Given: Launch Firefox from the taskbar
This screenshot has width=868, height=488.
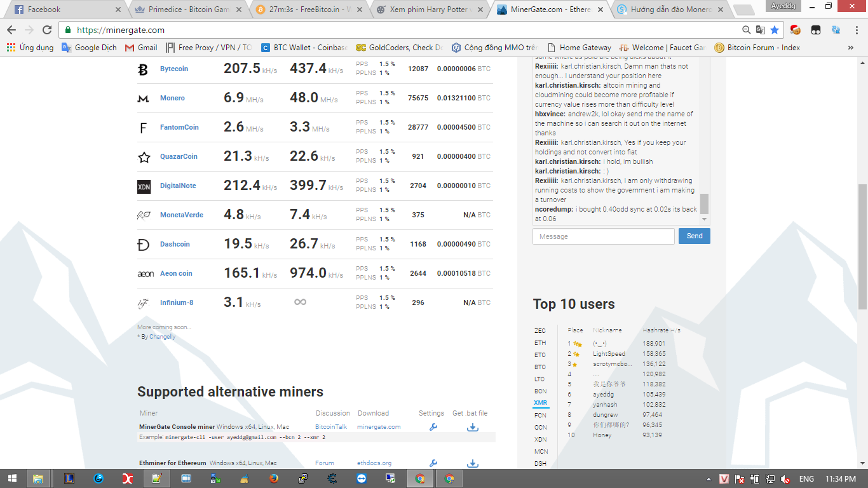Looking at the screenshot, I should 274,478.
